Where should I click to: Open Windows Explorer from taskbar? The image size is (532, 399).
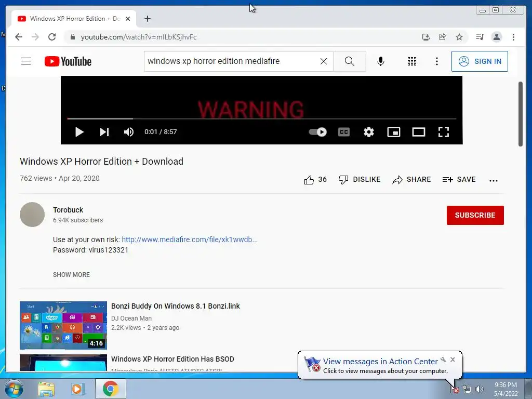point(46,389)
